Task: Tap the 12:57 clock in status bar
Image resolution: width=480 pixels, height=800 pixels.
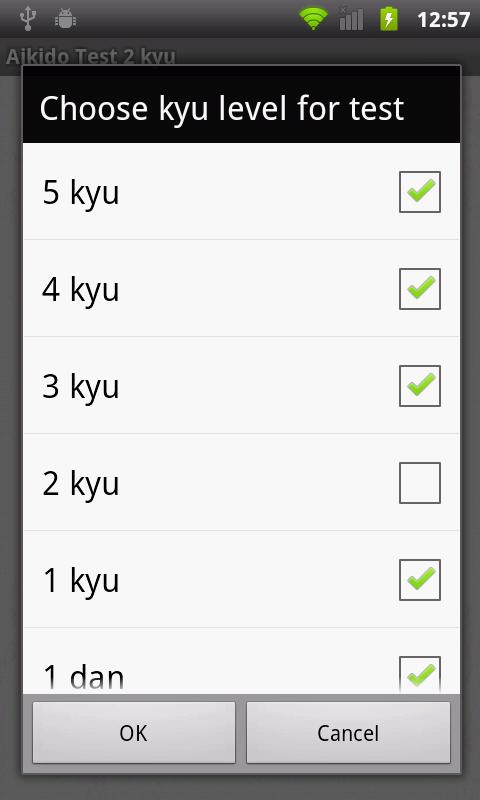Action: (x=443, y=20)
